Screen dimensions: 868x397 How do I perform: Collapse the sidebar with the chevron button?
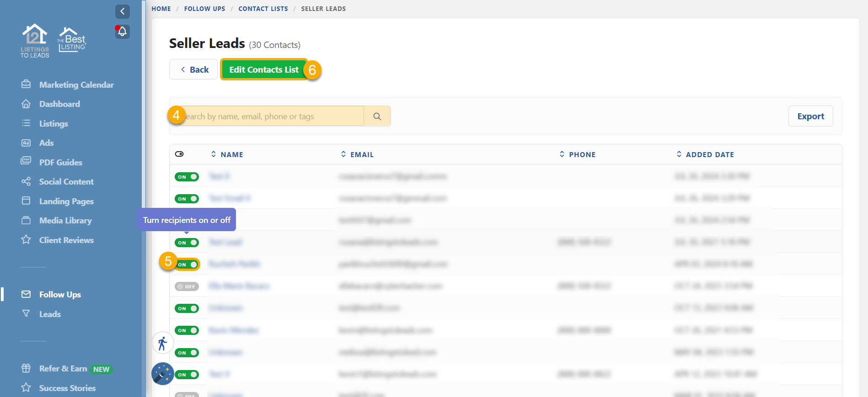click(x=122, y=11)
